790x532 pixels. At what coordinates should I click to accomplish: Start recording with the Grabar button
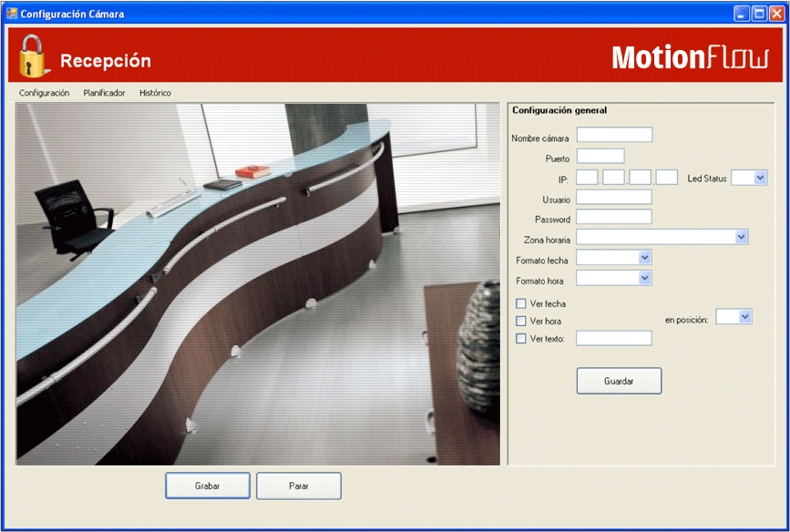pyautogui.click(x=208, y=486)
